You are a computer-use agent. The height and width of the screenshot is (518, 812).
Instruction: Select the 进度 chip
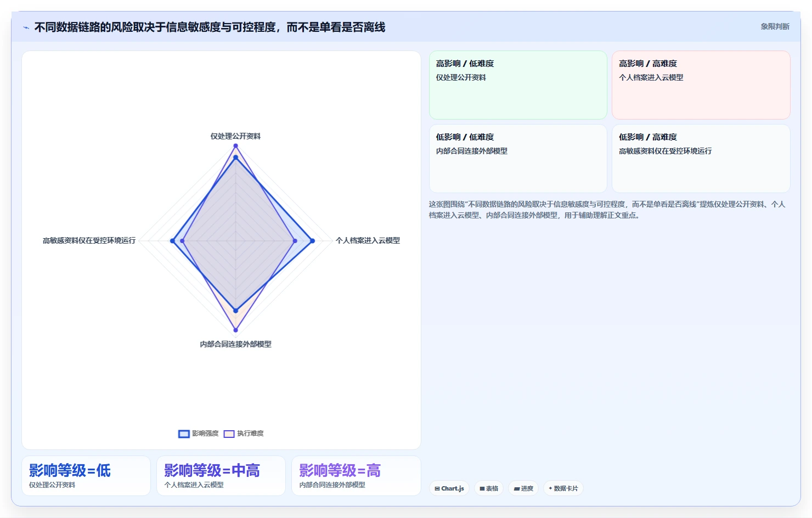[523, 488]
